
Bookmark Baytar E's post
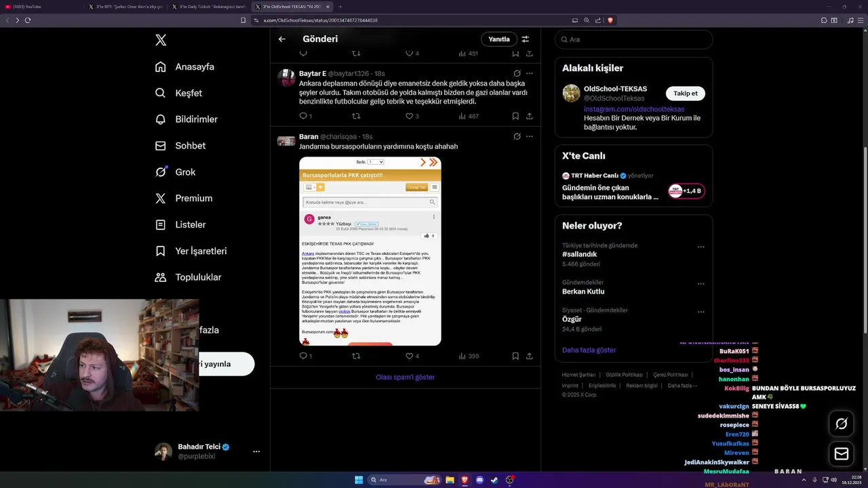[515, 116]
